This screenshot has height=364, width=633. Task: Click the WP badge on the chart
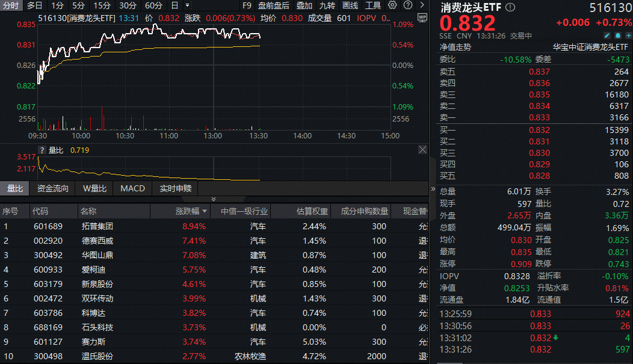pyautogui.click(x=422, y=19)
